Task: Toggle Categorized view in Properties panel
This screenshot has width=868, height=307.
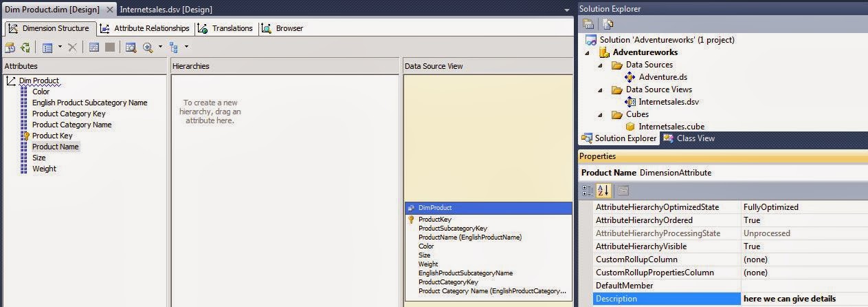Action: [x=588, y=191]
